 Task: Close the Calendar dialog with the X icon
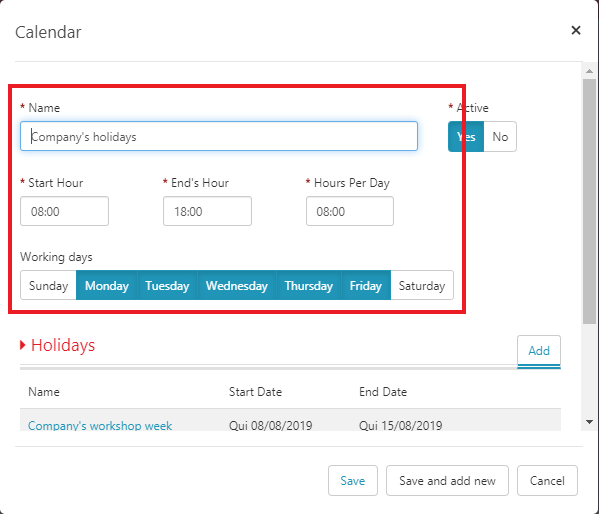click(576, 30)
